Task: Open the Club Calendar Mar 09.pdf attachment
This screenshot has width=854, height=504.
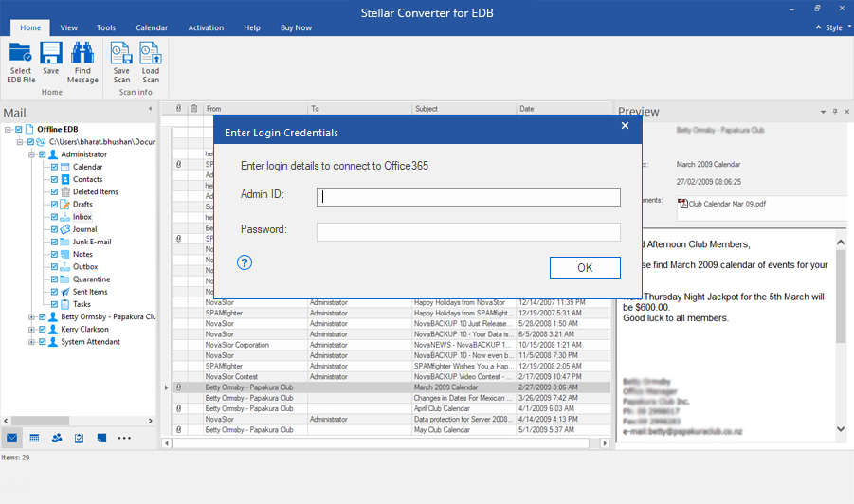Action: point(722,204)
